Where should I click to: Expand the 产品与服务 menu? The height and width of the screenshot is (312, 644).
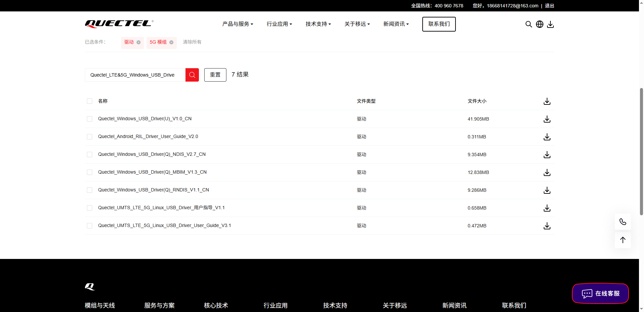237,24
